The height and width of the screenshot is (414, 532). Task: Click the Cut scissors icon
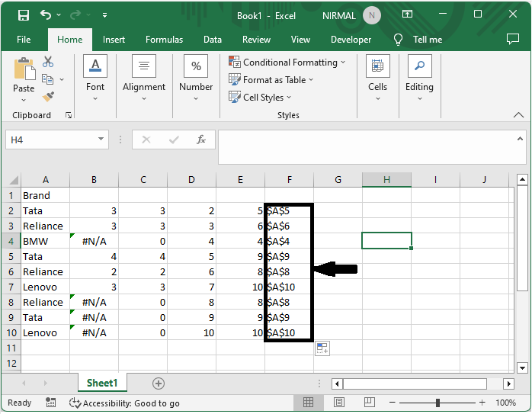pyautogui.click(x=48, y=63)
